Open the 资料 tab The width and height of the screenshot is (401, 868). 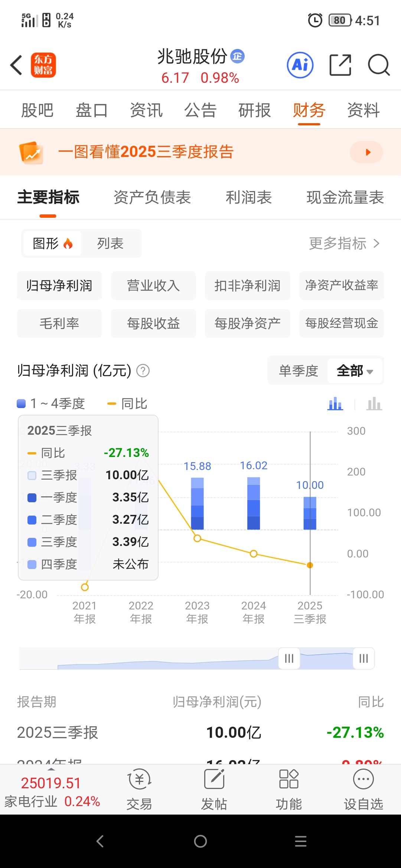363,110
